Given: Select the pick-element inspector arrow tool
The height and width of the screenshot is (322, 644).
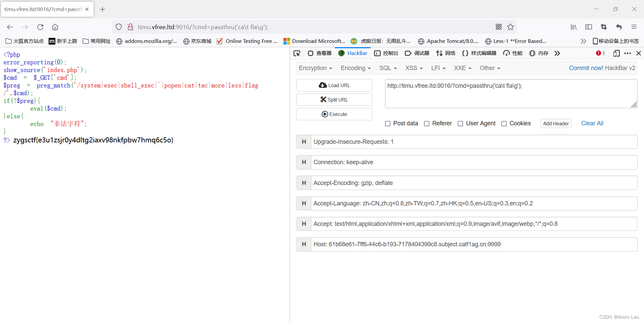Looking at the screenshot, I should coord(297,53).
